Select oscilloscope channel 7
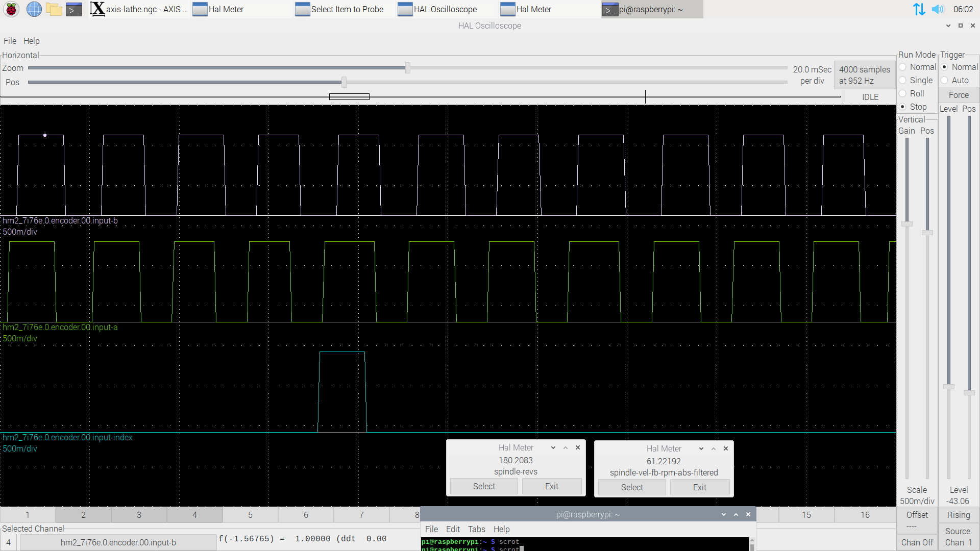 [x=361, y=515]
